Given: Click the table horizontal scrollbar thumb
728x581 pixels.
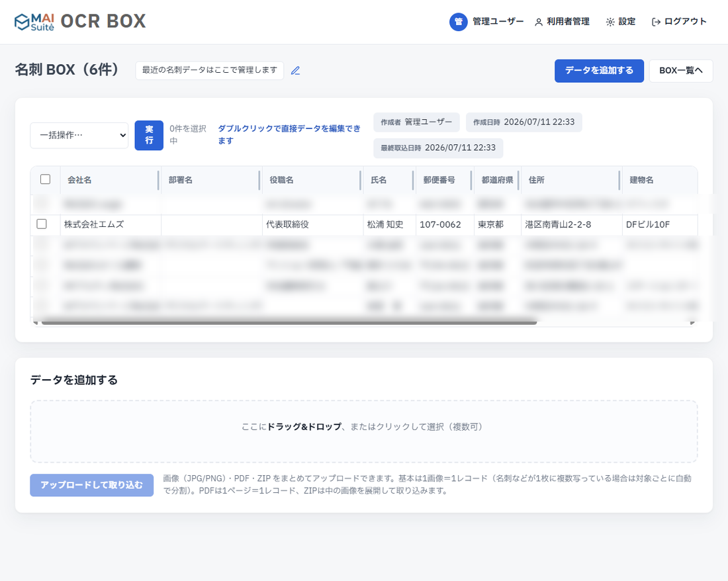Looking at the screenshot, I should [289, 322].
